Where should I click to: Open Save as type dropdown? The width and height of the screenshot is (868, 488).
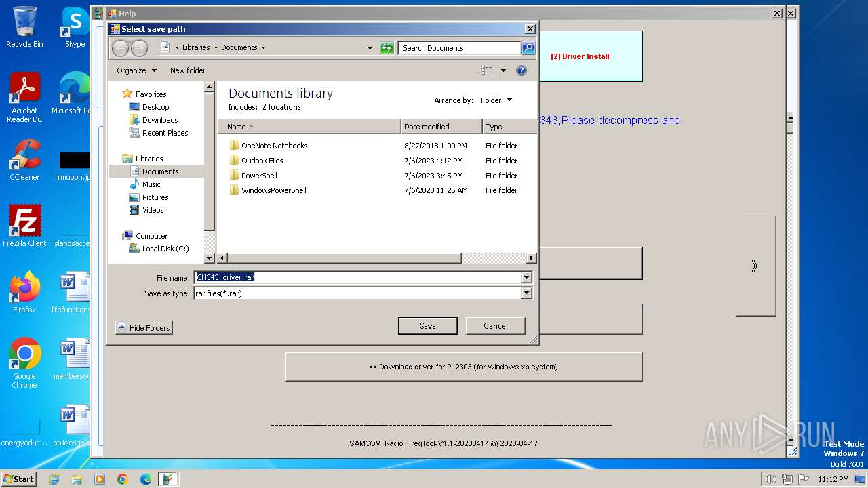pyautogui.click(x=526, y=293)
